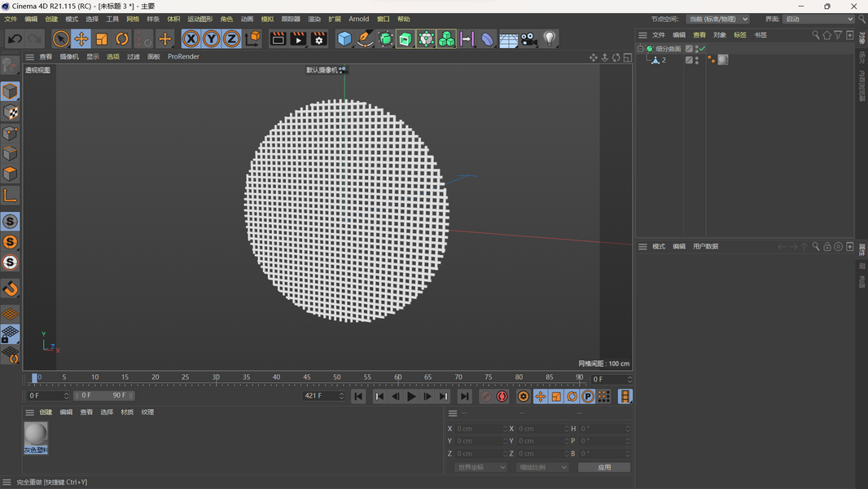The image size is (868, 489).
Task: Open the 运动图形 menu
Action: coord(199,19)
